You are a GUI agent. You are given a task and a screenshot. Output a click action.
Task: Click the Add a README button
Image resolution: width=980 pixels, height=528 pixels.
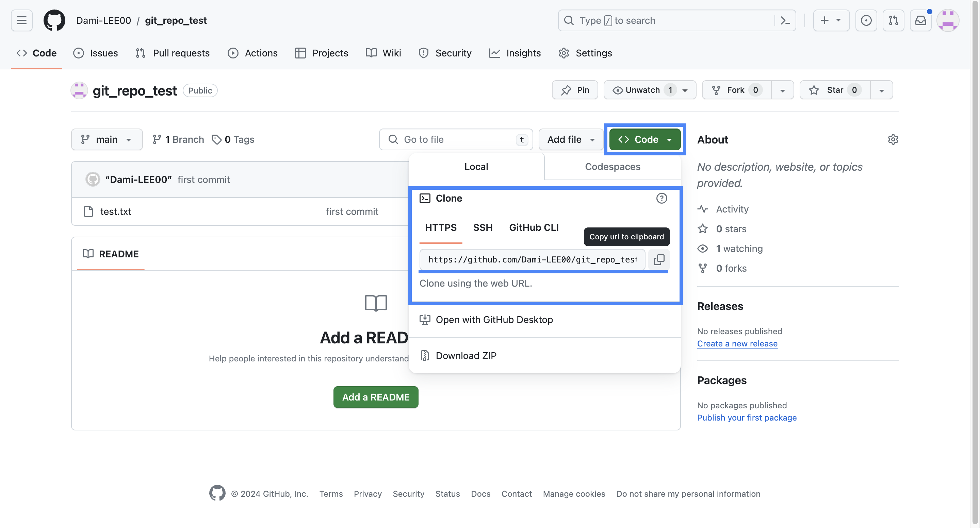point(376,397)
